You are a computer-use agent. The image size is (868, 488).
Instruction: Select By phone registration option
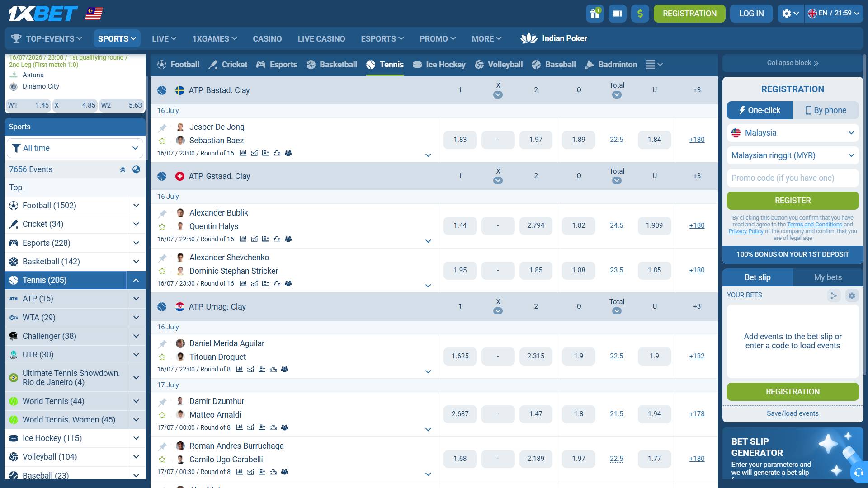point(826,110)
